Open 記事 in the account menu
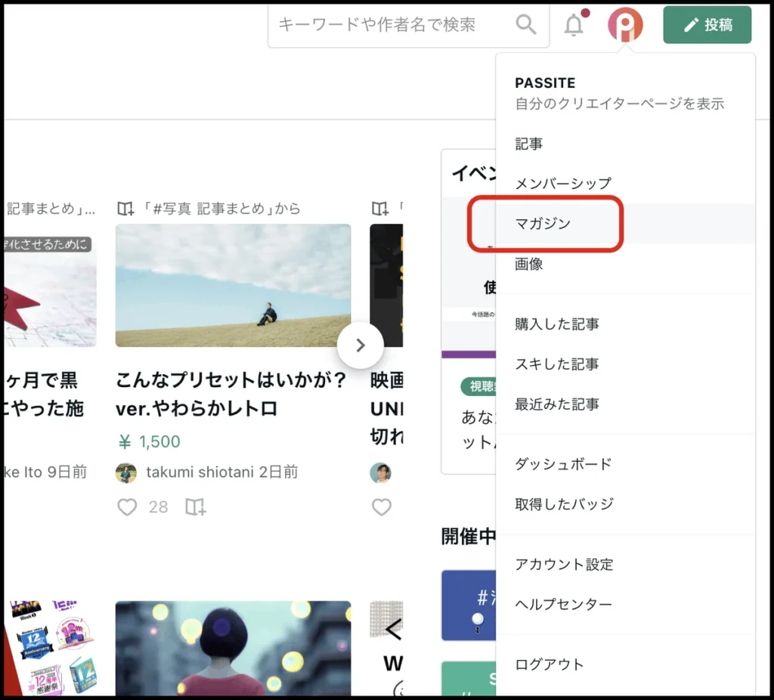Image resolution: width=774 pixels, height=700 pixels. pyautogui.click(x=529, y=144)
